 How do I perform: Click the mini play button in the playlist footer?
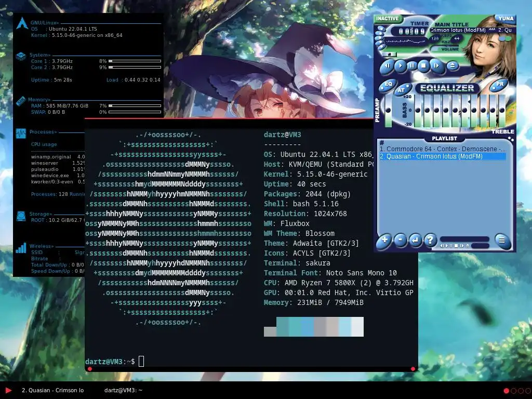[x=447, y=246]
